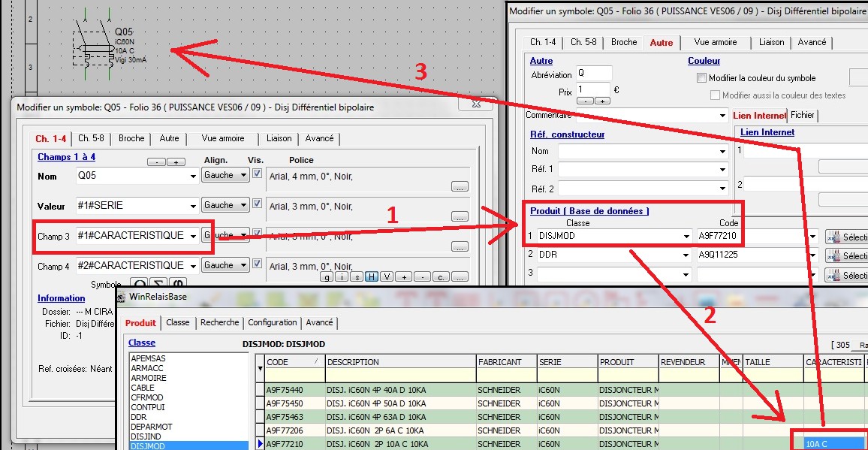868x450 pixels.
Task: Click the small 'V' text-format button
Action: pyautogui.click(x=386, y=277)
